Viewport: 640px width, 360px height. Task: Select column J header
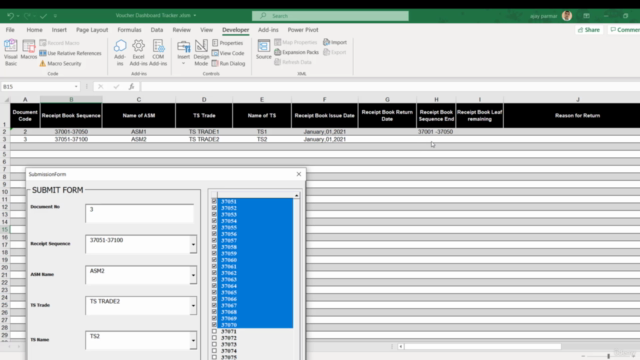[578, 100]
